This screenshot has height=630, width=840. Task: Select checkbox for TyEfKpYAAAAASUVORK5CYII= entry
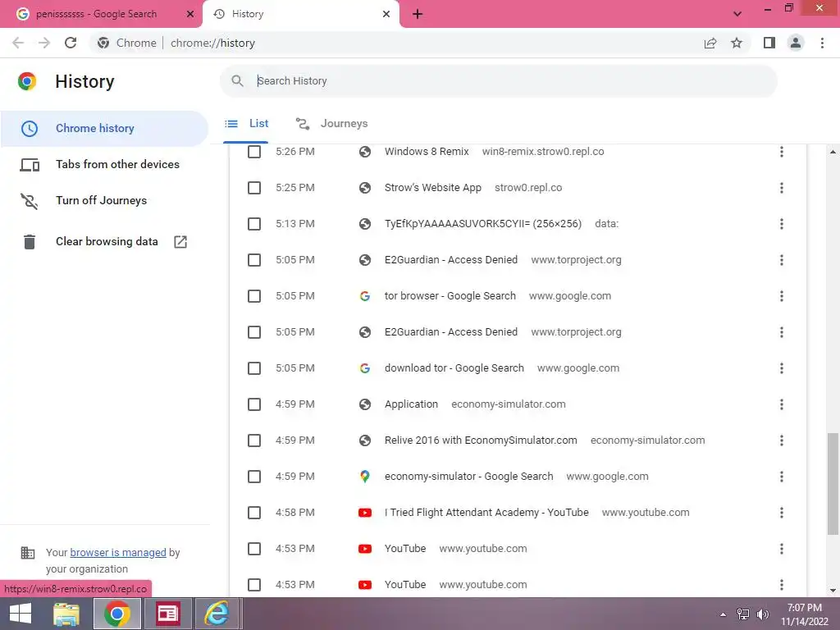click(254, 224)
